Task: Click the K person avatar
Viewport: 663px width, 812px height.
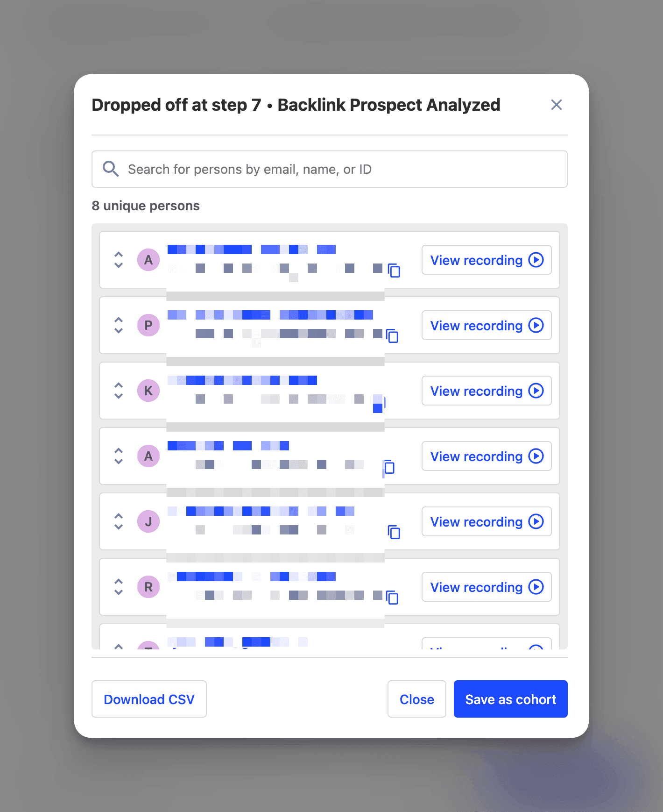Action: point(148,391)
